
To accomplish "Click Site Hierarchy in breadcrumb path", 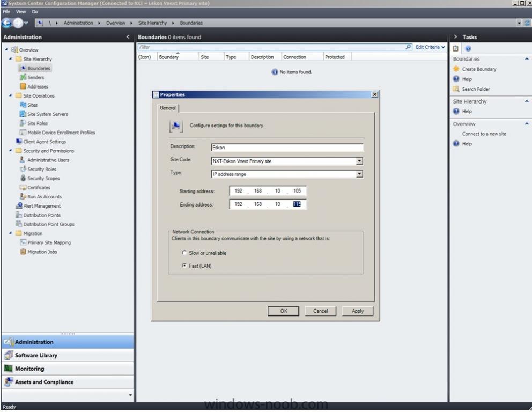I will [153, 23].
